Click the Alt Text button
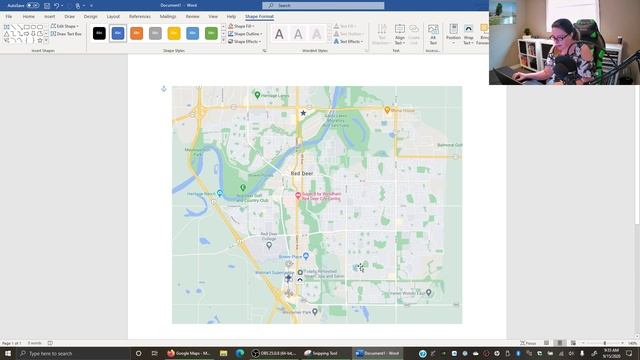This screenshot has height=360, width=640. pos(433,34)
